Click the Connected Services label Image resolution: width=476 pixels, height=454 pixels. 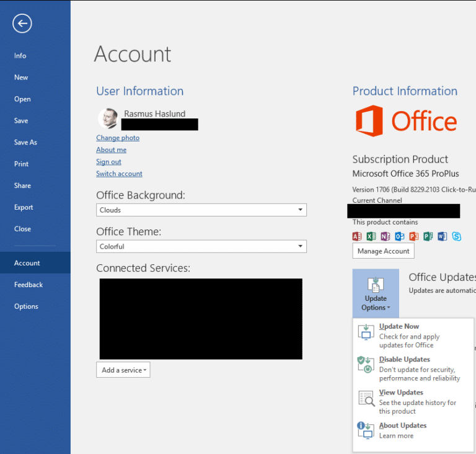coord(143,268)
